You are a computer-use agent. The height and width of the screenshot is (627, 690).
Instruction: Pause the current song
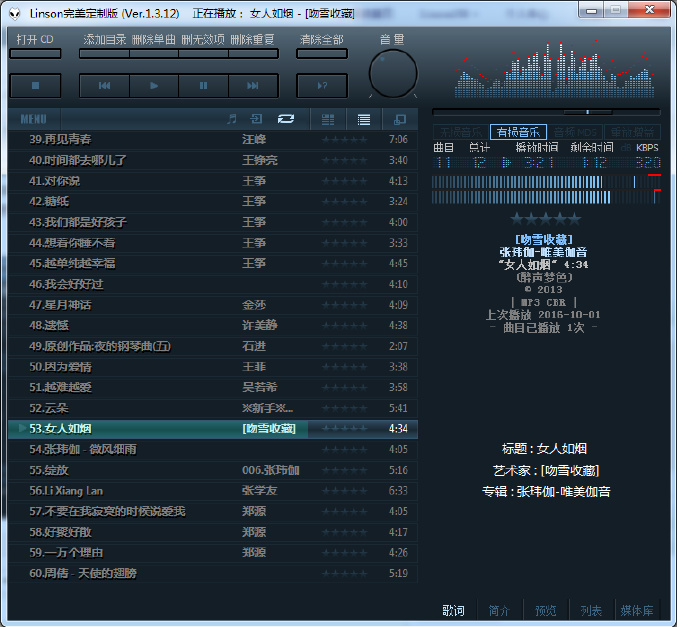click(203, 85)
